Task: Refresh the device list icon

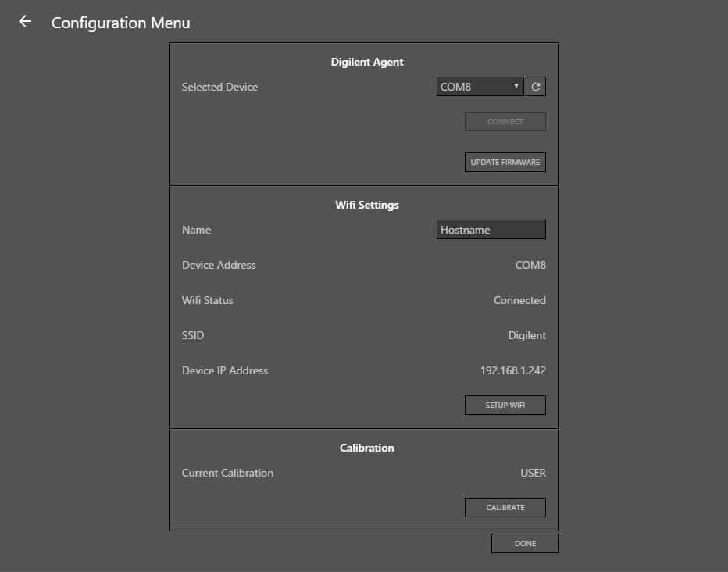Action: 536,87
